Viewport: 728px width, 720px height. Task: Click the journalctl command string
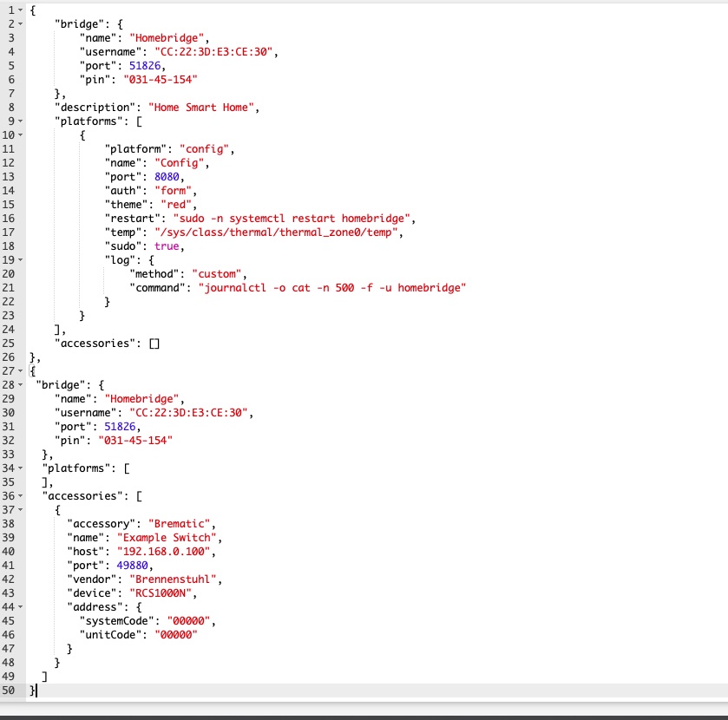(331, 287)
